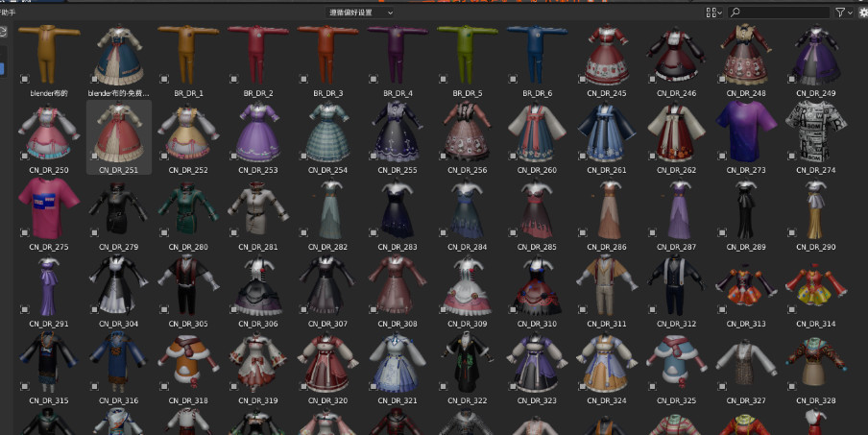This screenshot has width=868, height=435.
Task: Select the CN_DR_305 vest outfit thumbnail
Action: coord(188,285)
